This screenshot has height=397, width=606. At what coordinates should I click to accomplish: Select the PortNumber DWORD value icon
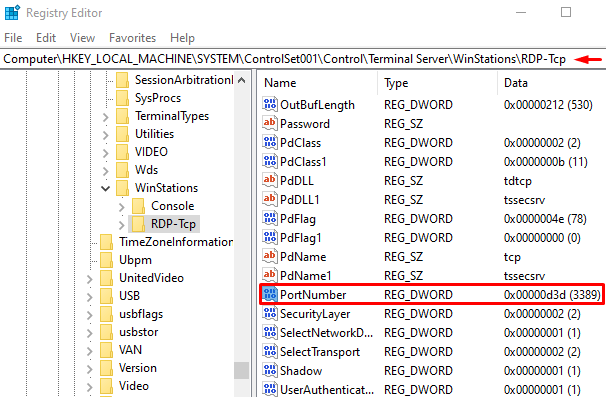[270, 295]
